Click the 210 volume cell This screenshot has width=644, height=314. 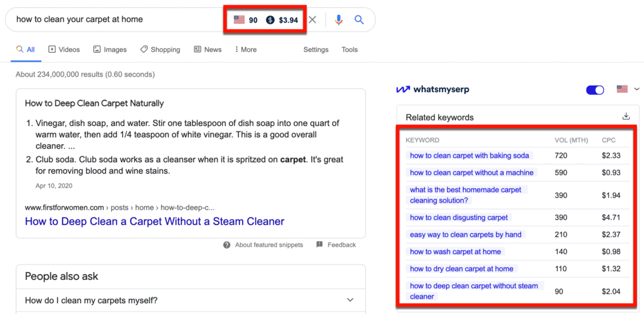click(561, 235)
